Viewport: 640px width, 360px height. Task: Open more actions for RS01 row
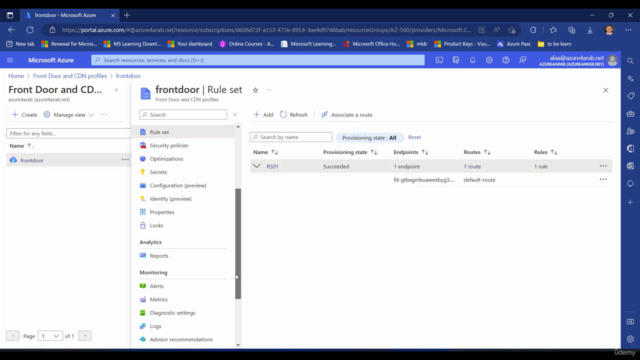(603, 166)
